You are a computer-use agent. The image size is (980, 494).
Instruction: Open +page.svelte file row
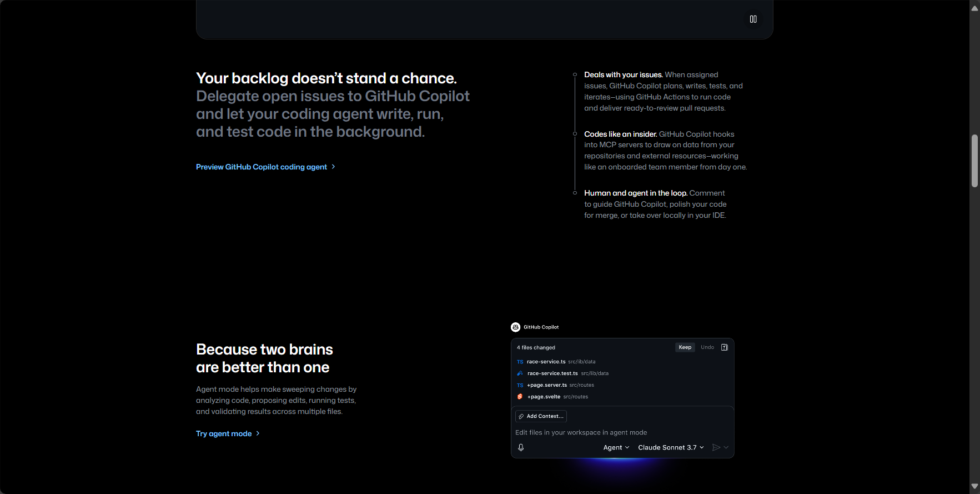[x=622, y=397]
